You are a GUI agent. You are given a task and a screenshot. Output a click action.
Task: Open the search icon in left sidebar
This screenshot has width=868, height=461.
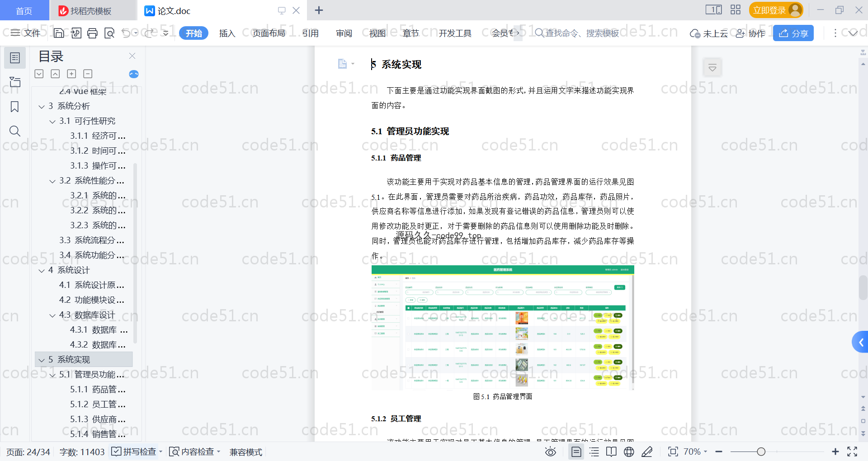point(15,131)
